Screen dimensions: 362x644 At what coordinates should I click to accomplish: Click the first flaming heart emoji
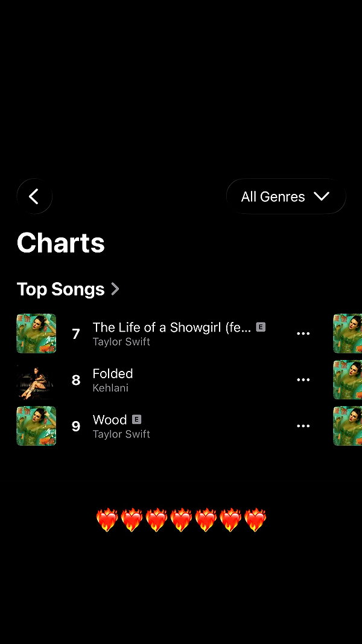[107, 520]
